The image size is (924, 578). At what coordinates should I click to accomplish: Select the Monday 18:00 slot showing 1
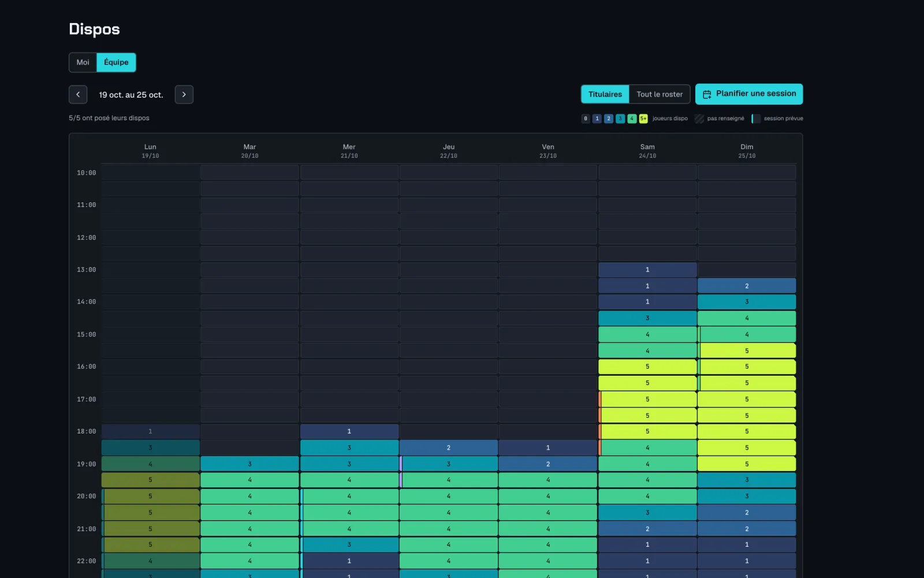[150, 431]
